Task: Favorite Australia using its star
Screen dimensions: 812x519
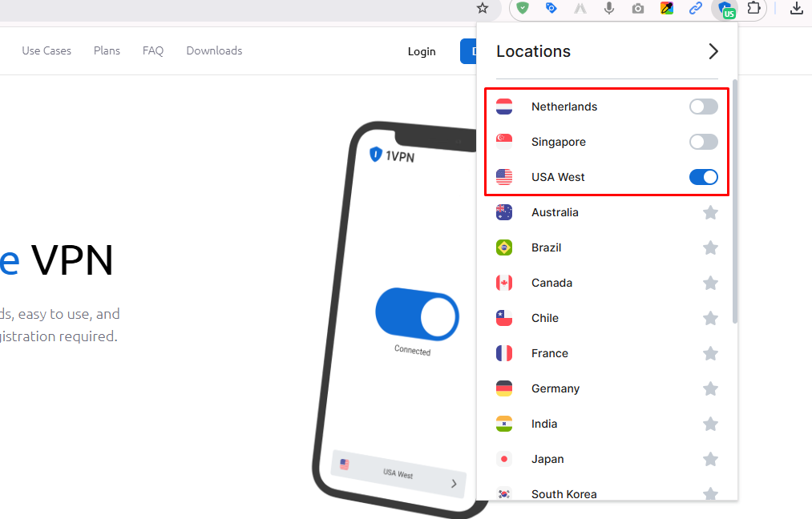Action: click(x=710, y=212)
